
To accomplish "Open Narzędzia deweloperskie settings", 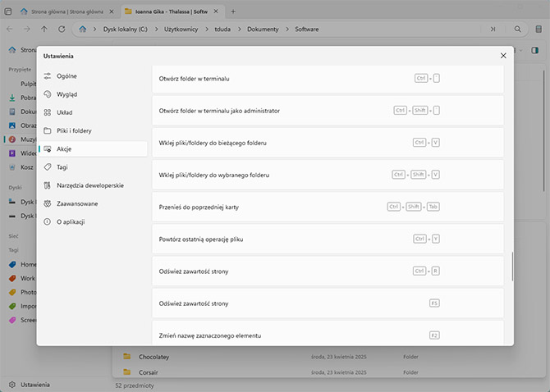I will pyautogui.click(x=93, y=185).
